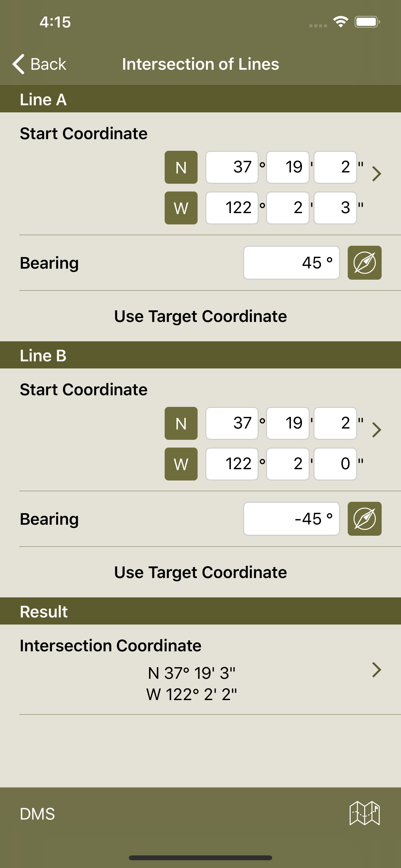Toggle Line B latitude N hemisphere
Screen dimensions: 401x868
tap(181, 423)
